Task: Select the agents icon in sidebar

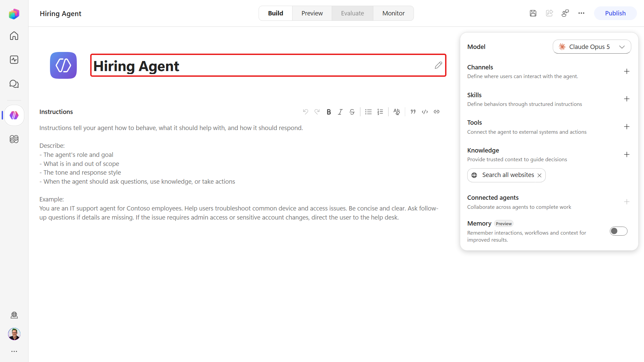Action: point(14,115)
